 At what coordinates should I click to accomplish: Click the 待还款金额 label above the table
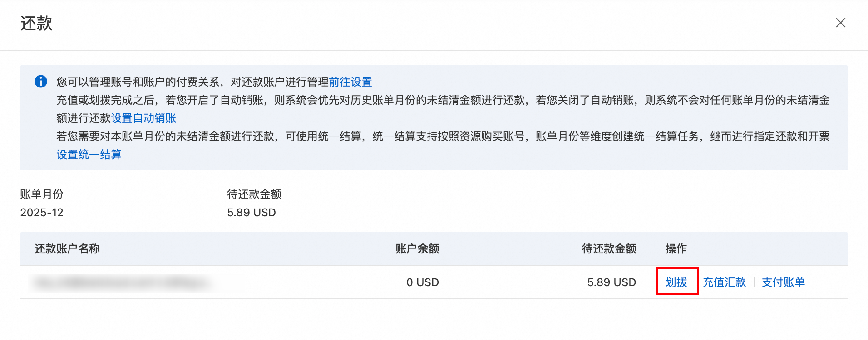[x=254, y=194]
